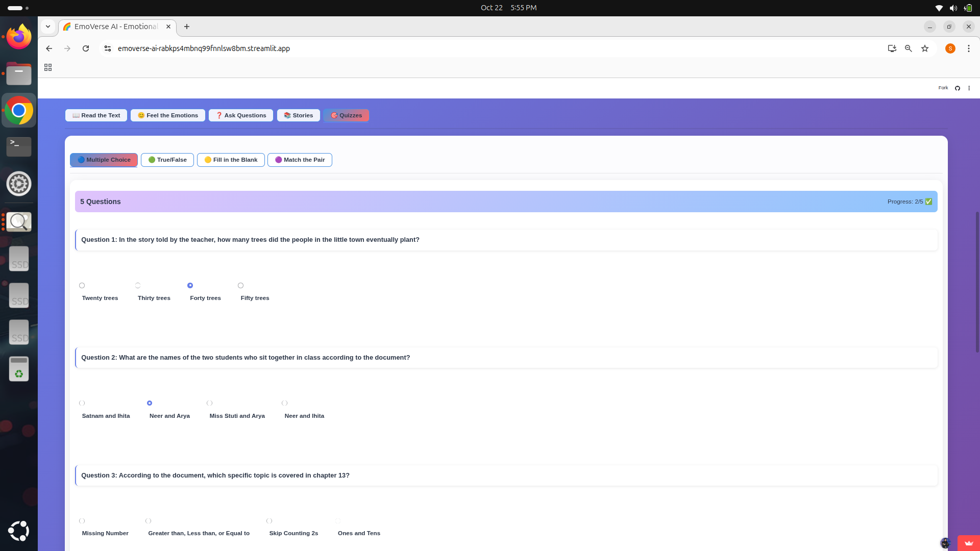The width and height of the screenshot is (980, 551).
Task: Launch Firefox from the Ubuntu dock
Action: click(x=19, y=37)
